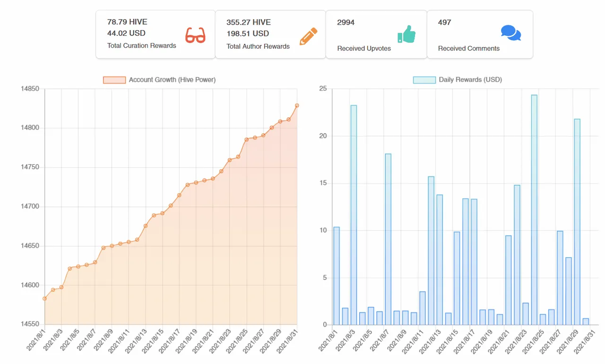Click the 2021/8/4 point on growth line
The height and width of the screenshot is (364, 605).
(70, 269)
